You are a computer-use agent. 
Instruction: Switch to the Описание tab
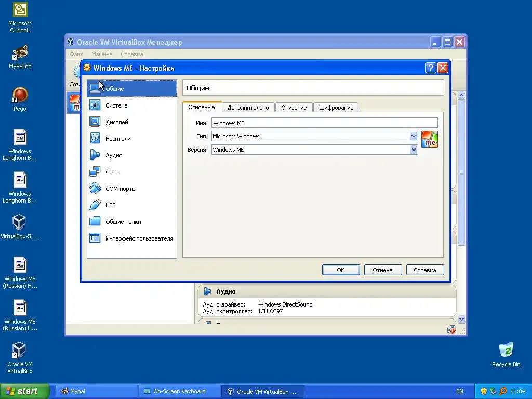[294, 108]
